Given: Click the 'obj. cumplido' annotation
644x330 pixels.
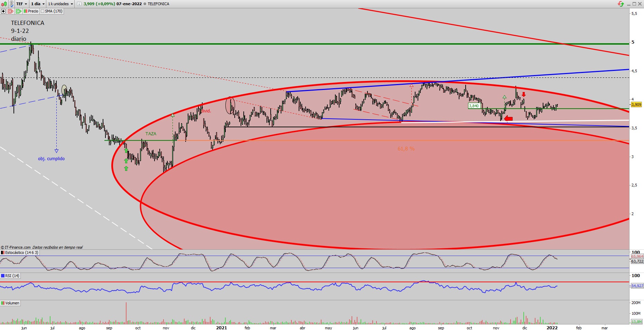Looking at the screenshot, I should (51, 159).
